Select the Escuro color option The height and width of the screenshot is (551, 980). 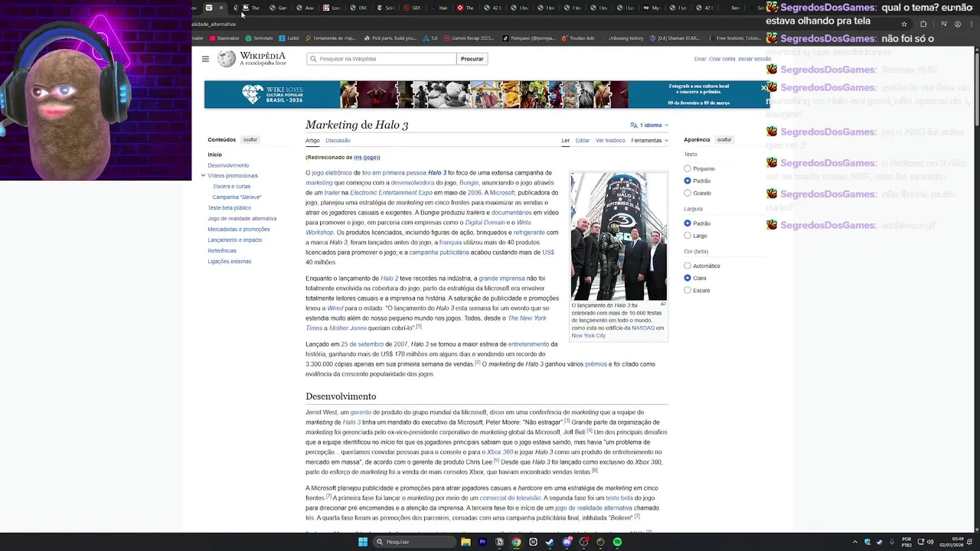click(688, 290)
